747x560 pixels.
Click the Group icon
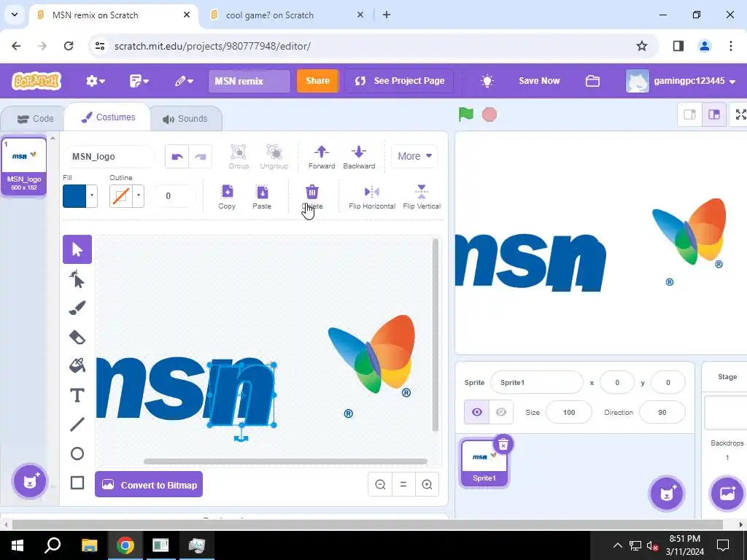tap(239, 157)
